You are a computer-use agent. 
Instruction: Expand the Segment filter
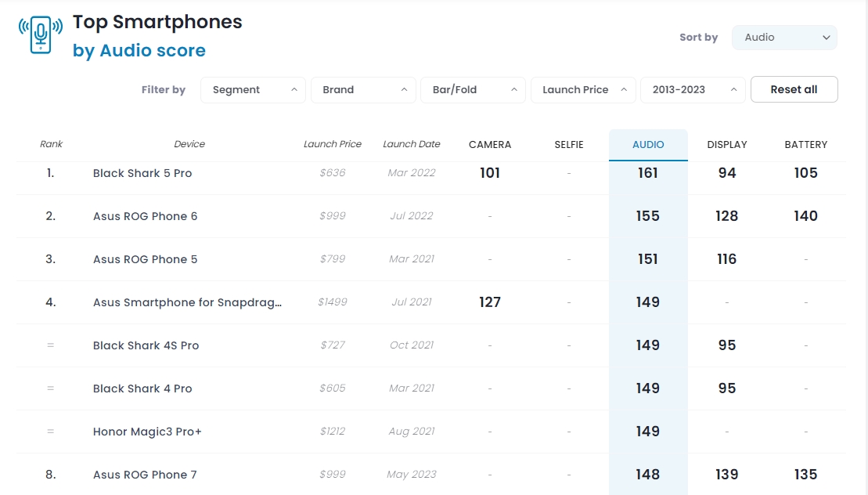253,90
